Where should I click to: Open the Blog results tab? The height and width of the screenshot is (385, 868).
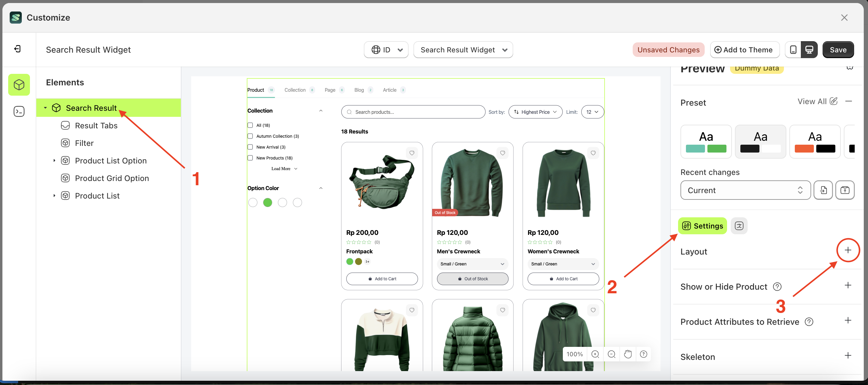pyautogui.click(x=359, y=90)
